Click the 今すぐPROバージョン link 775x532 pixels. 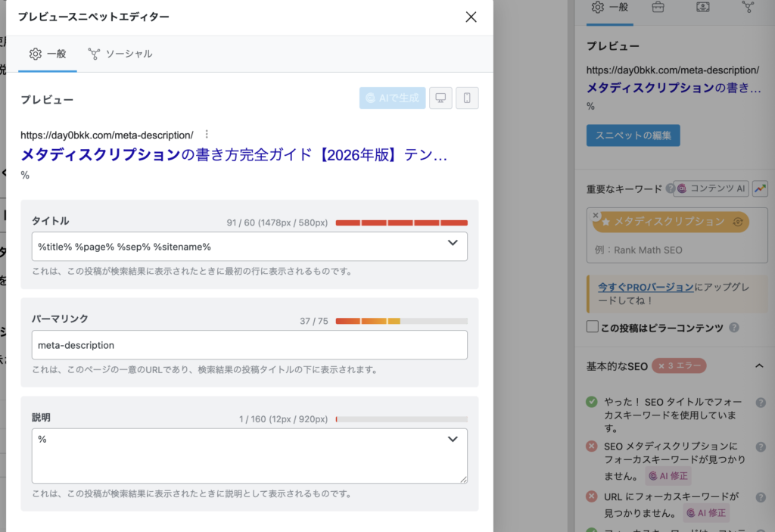(x=646, y=288)
